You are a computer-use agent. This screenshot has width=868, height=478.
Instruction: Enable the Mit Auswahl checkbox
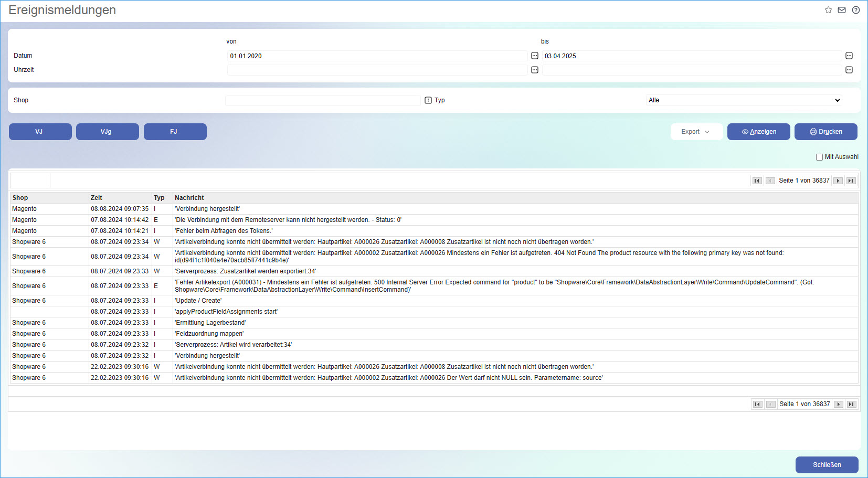pos(819,157)
